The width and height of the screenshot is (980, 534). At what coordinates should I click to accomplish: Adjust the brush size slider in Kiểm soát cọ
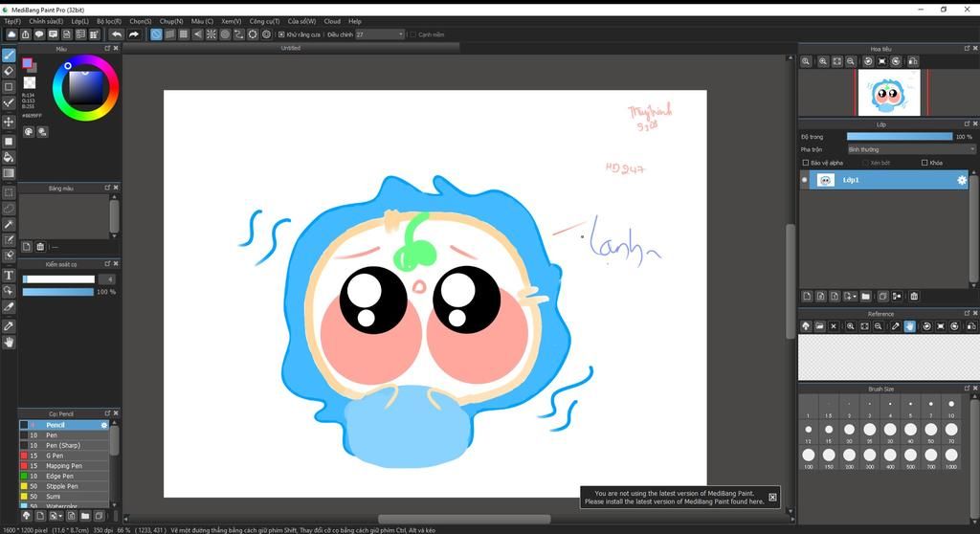(58, 279)
